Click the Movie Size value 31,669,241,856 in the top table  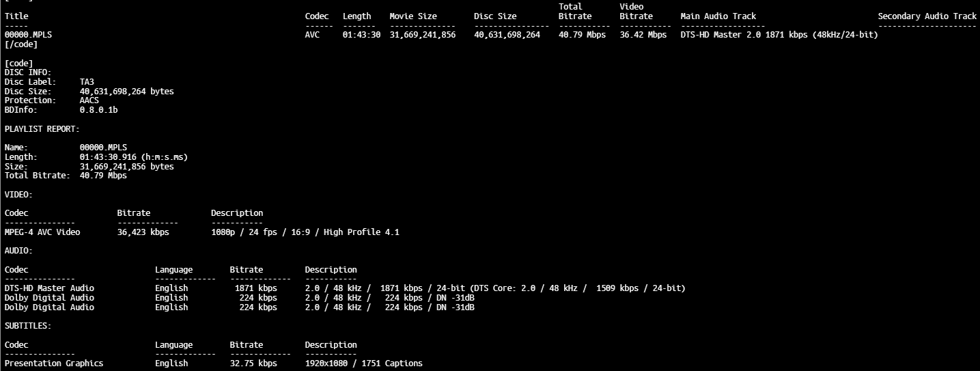click(x=422, y=35)
